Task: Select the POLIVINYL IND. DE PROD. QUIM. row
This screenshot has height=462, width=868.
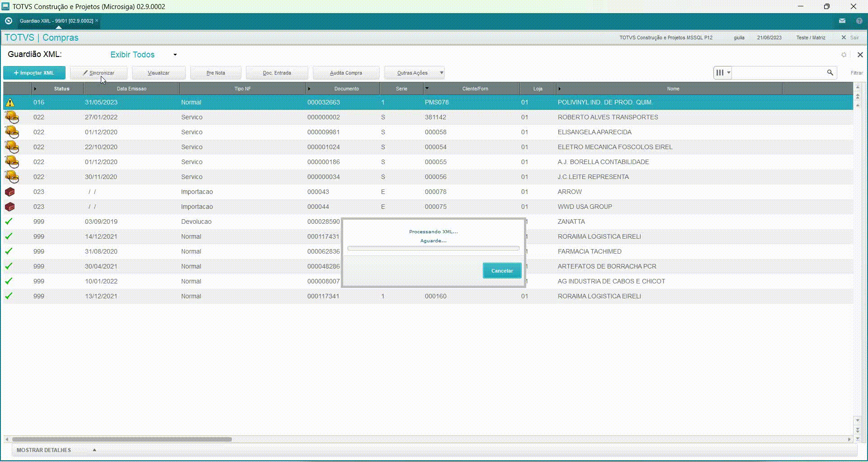Action: click(x=428, y=103)
